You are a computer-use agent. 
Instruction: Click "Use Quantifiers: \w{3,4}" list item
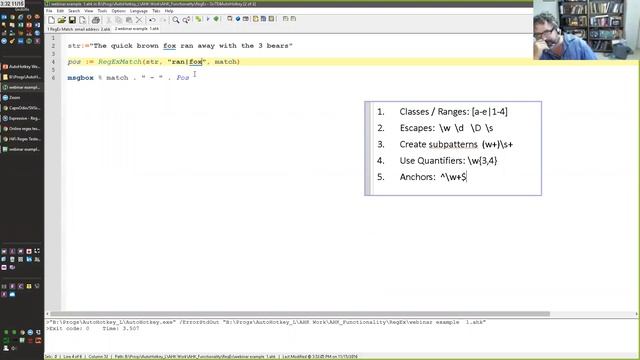(448, 161)
